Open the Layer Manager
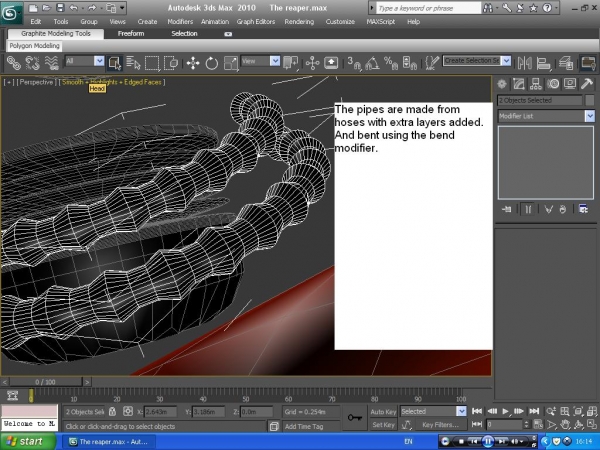The width and height of the screenshot is (600, 450). coord(566,63)
